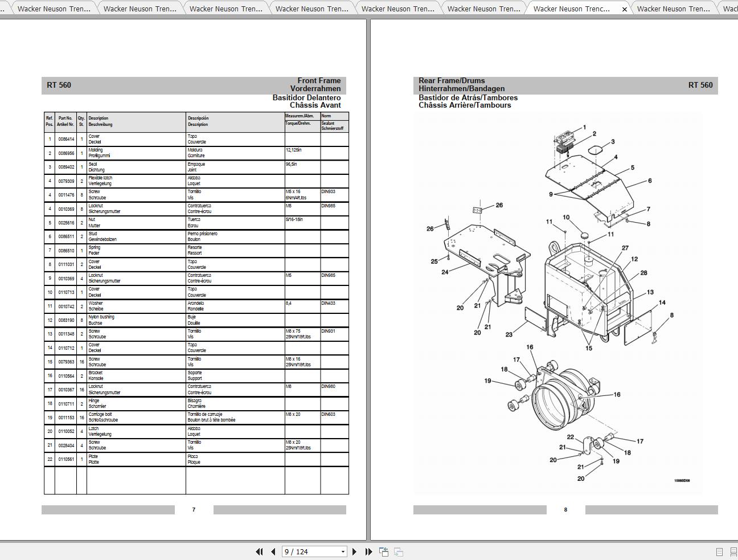Image resolution: width=738 pixels, height=560 pixels.
Task: Open the page number dropdown list
Action: [343, 551]
